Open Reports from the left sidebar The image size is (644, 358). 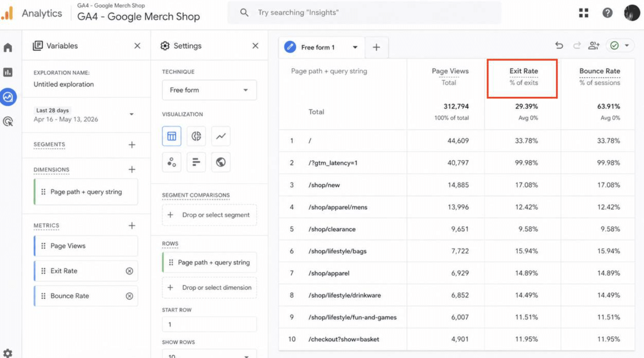[8, 72]
